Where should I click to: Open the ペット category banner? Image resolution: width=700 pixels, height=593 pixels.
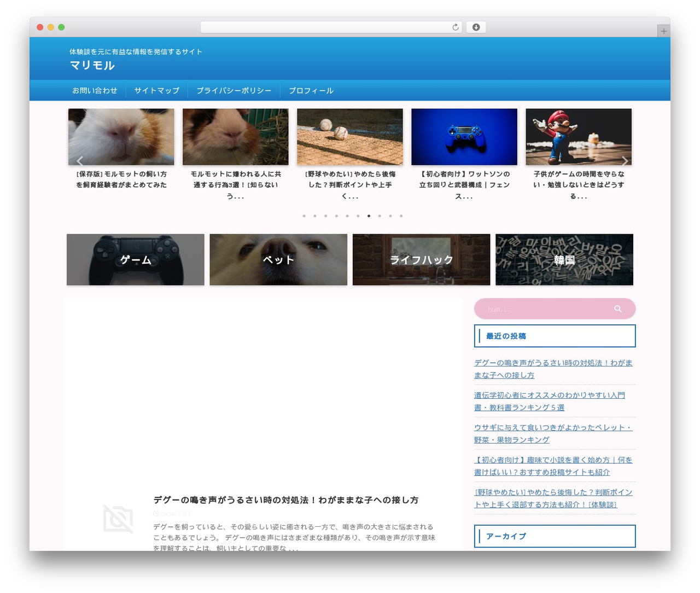(278, 260)
